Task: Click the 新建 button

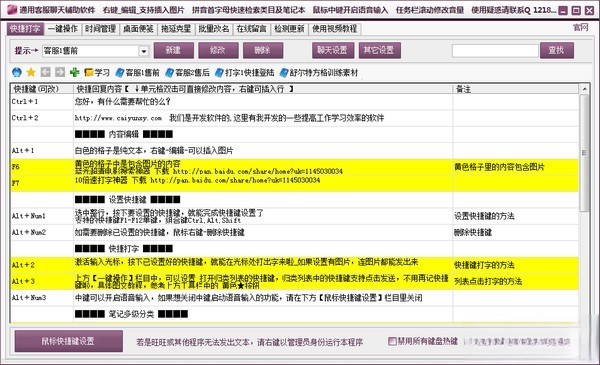Action: [x=173, y=51]
